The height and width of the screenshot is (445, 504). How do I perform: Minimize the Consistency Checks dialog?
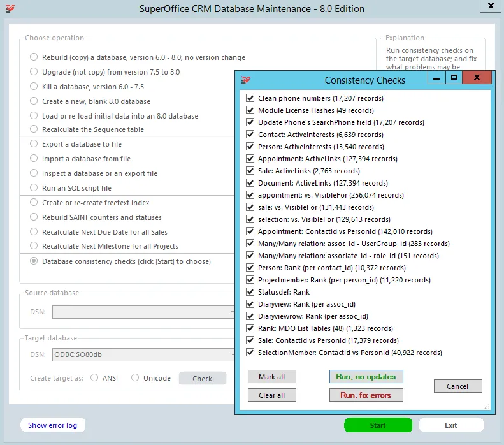click(436, 78)
